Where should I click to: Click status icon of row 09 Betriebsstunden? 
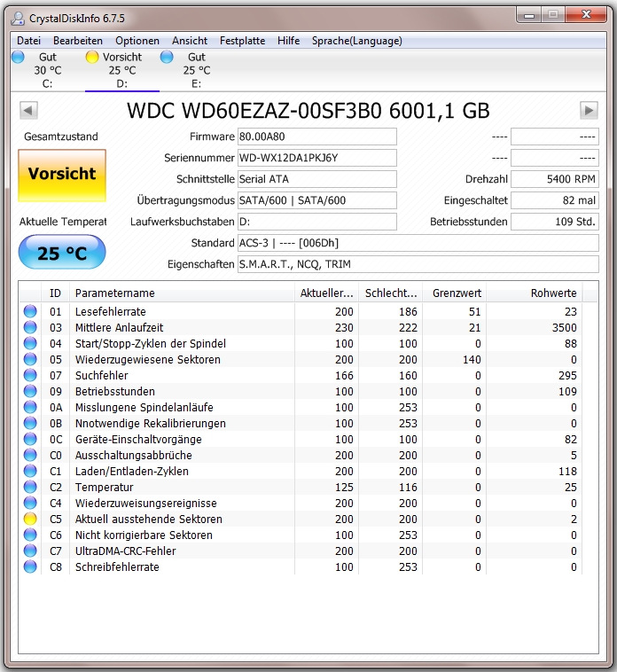(x=30, y=391)
